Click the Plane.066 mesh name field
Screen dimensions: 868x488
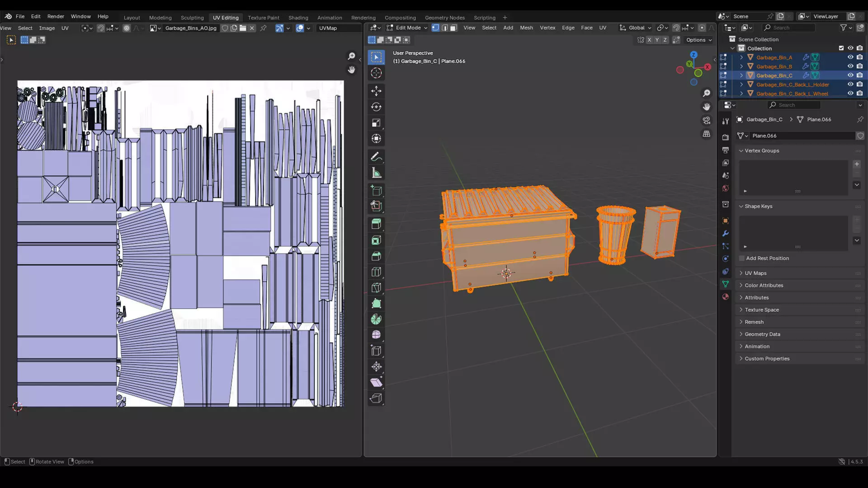click(x=802, y=136)
